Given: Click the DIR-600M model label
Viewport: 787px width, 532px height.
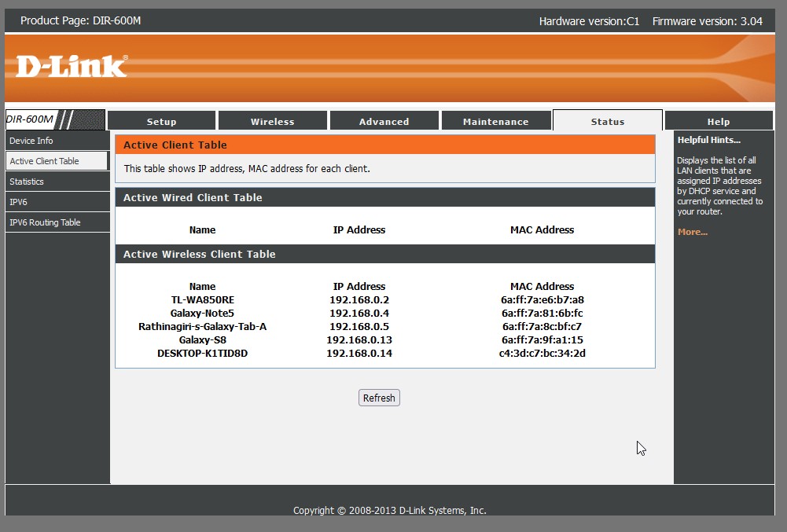Looking at the screenshot, I should 30,119.
